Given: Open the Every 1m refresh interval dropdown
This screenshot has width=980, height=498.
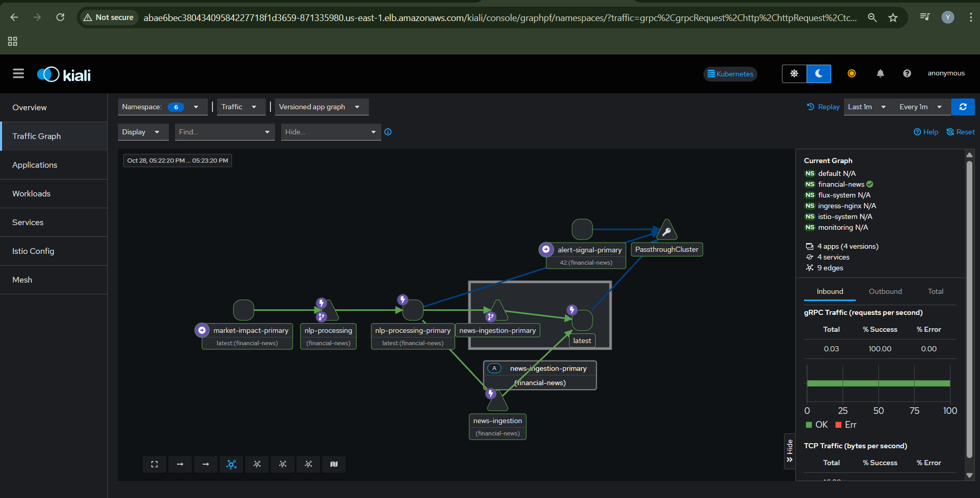Looking at the screenshot, I should pos(919,107).
